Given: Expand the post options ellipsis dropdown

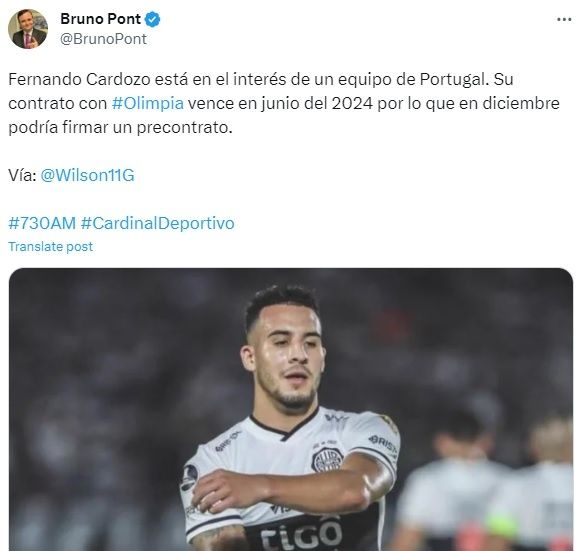Looking at the screenshot, I should [564, 20].
